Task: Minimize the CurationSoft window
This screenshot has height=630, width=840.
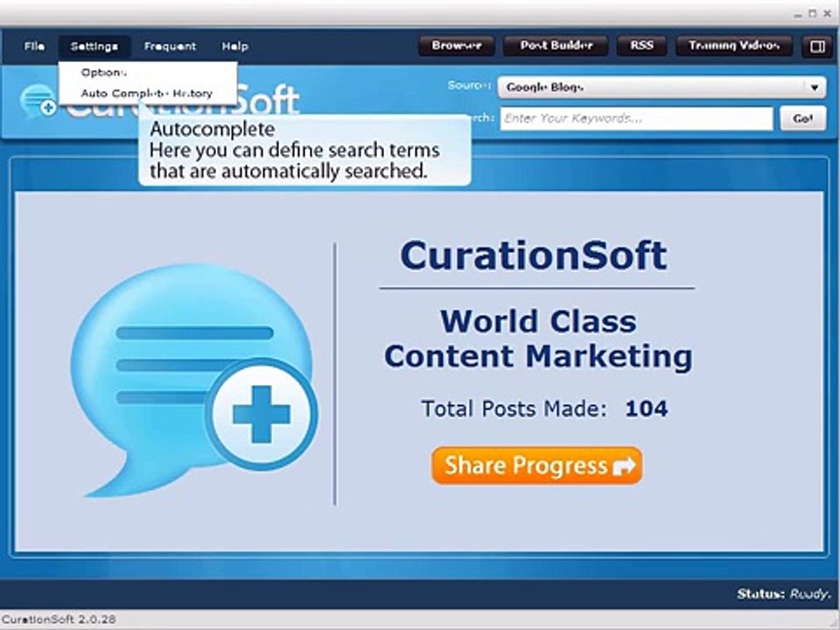Action: click(799, 15)
